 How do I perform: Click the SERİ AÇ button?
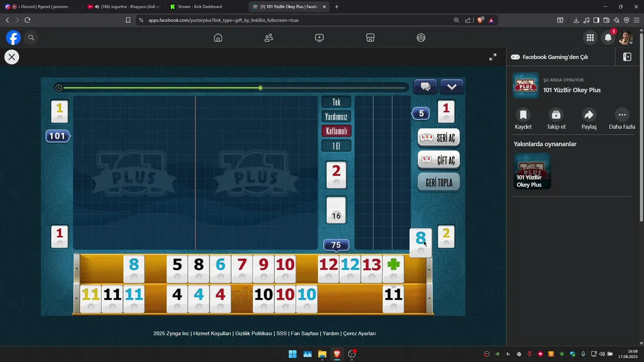[x=439, y=138]
